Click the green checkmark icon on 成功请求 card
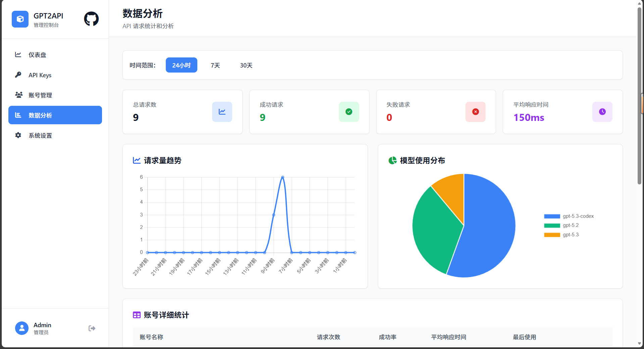Image resolution: width=644 pixels, height=349 pixels. [x=349, y=112]
